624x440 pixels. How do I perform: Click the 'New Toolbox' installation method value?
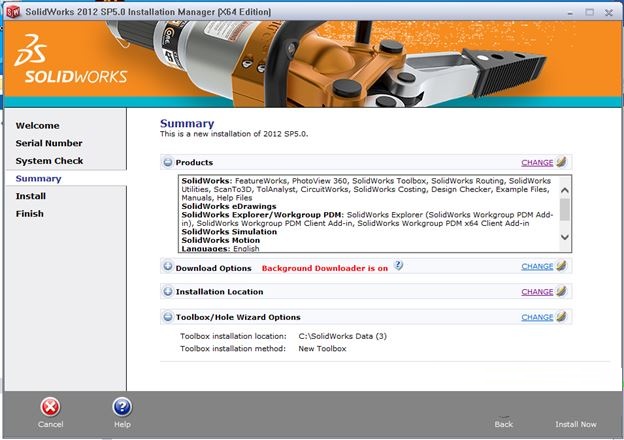[322, 348]
